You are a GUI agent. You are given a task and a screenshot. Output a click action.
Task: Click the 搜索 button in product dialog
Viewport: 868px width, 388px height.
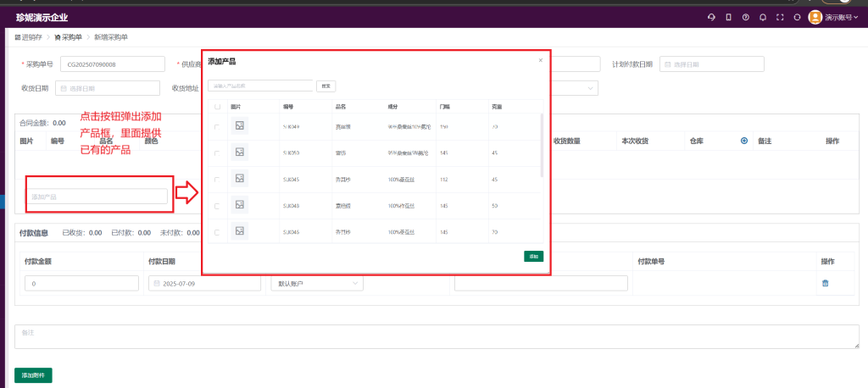point(325,86)
